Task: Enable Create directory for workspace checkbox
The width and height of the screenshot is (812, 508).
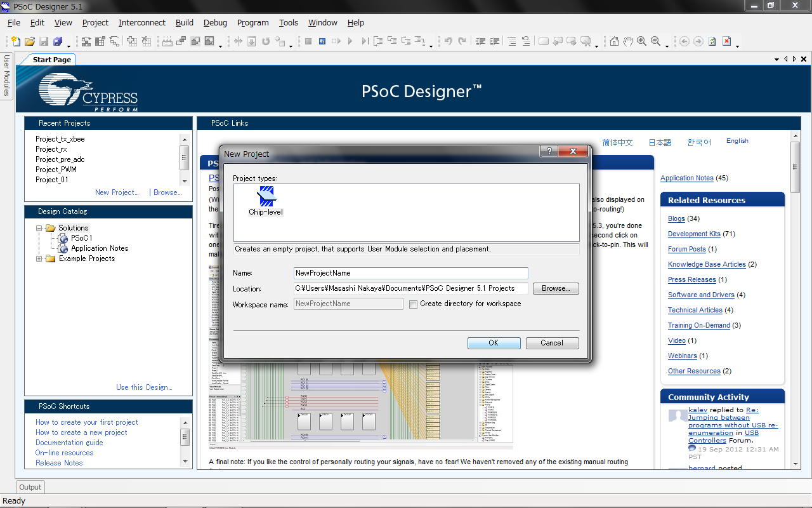Action: [x=413, y=304]
